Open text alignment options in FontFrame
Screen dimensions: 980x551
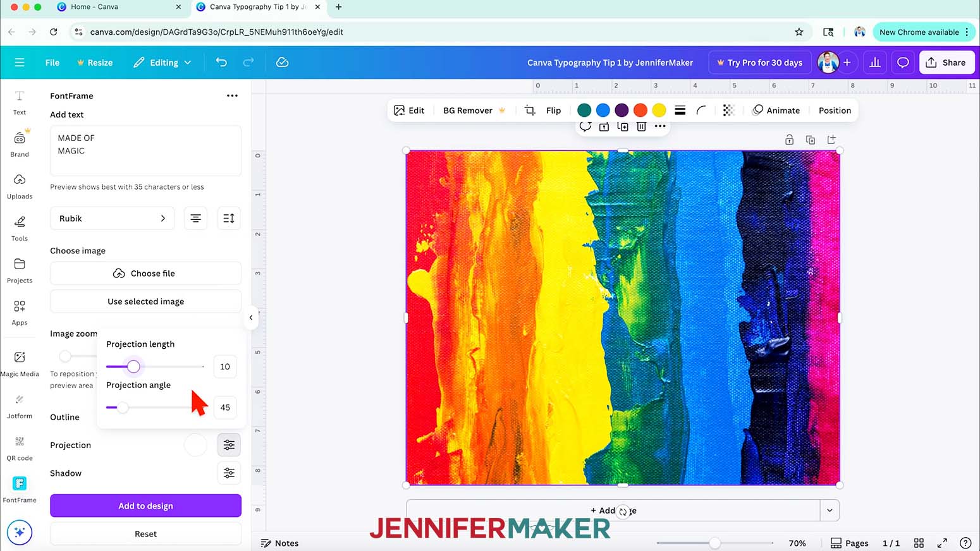point(196,219)
